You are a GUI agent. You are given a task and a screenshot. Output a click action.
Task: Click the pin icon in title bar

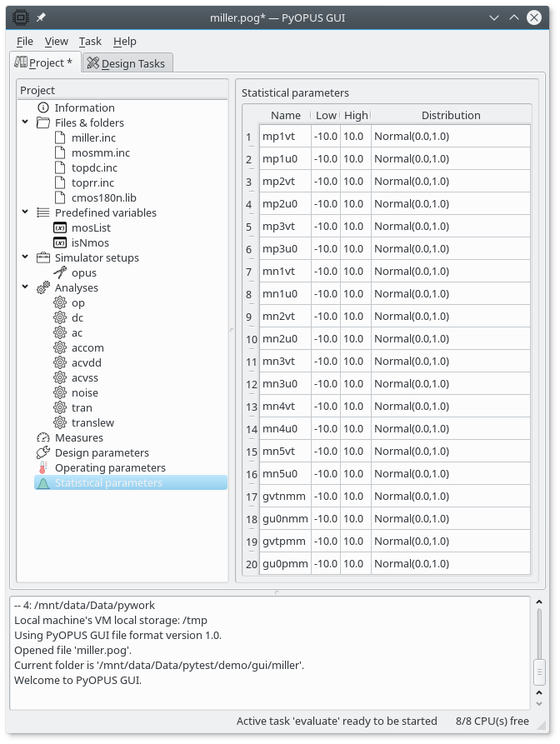42,17
